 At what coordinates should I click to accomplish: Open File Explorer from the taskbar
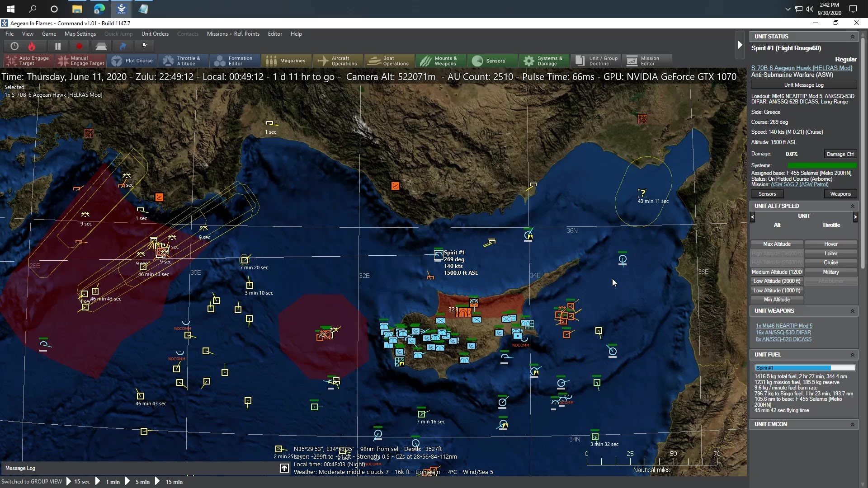(77, 9)
